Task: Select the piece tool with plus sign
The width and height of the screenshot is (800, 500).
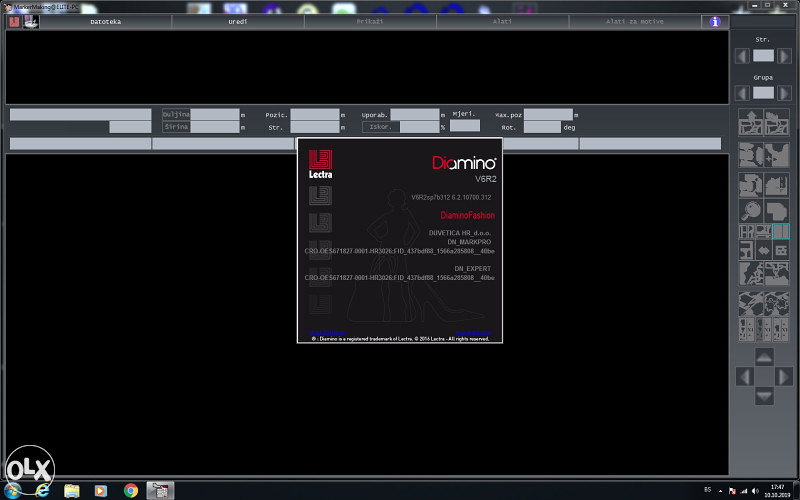Action: tap(777, 156)
